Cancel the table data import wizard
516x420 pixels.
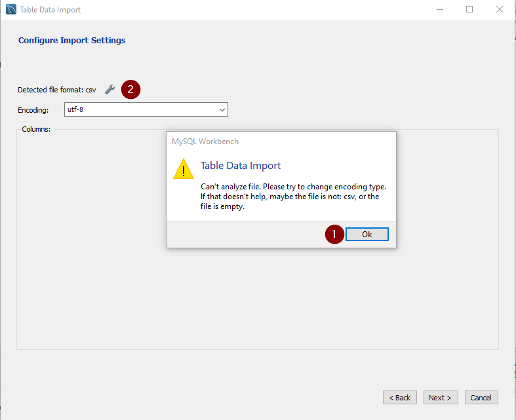point(481,398)
